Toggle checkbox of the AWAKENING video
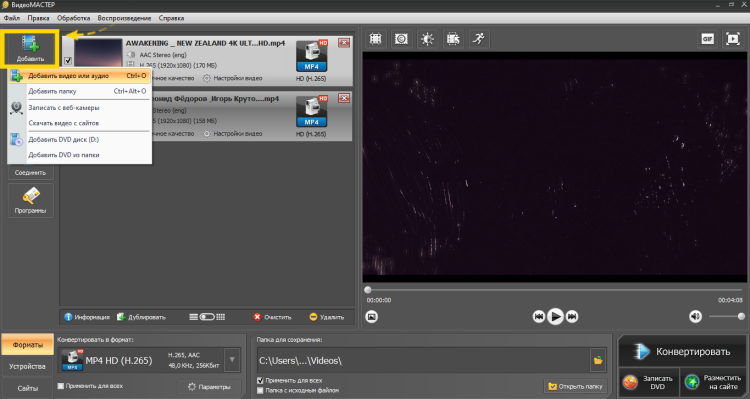Image resolution: width=750 pixels, height=399 pixels. pyautogui.click(x=67, y=61)
